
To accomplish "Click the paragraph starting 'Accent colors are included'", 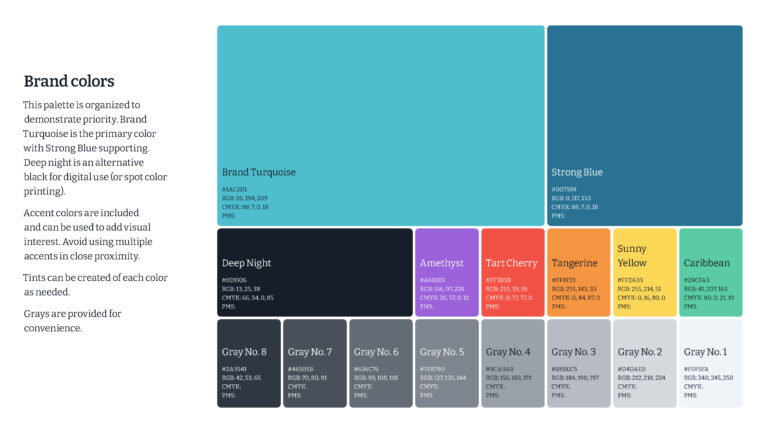I will coord(88,234).
